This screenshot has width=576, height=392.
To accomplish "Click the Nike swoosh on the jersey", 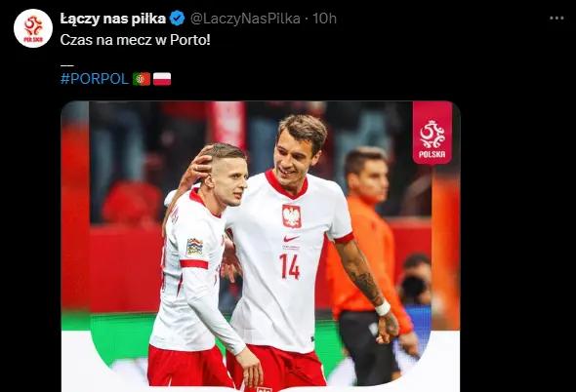I will (291, 239).
